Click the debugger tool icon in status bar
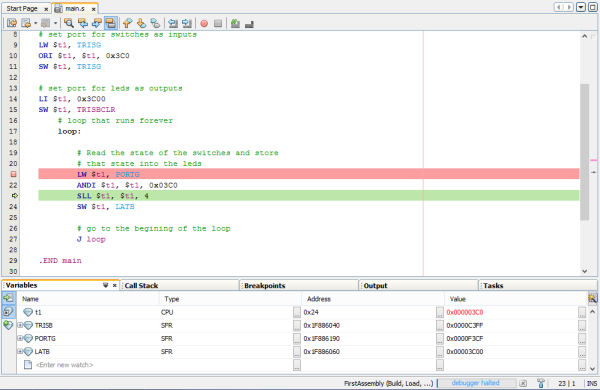 pyautogui.click(x=541, y=383)
